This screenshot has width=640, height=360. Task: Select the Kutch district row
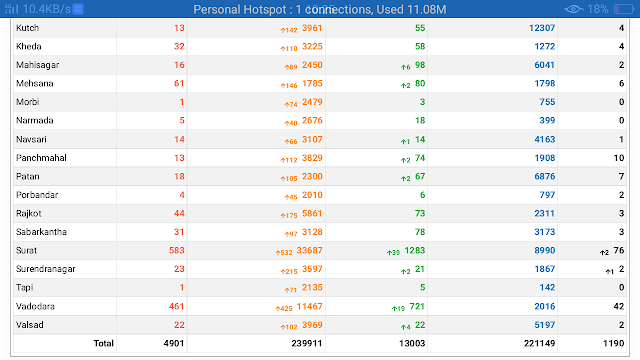[x=320, y=28]
